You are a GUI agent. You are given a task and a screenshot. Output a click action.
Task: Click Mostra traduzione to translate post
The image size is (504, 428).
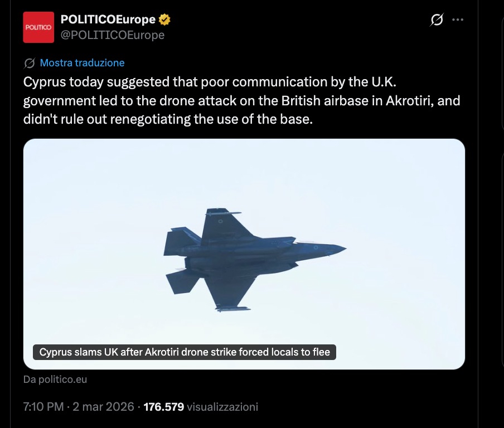pyautogui.click(x=82, y=63)
